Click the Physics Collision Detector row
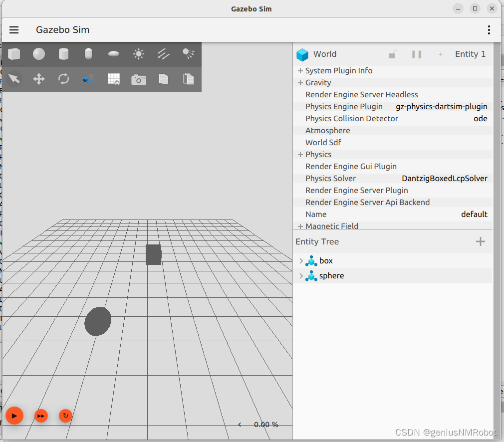504x442 pixels. pos(392,119)
